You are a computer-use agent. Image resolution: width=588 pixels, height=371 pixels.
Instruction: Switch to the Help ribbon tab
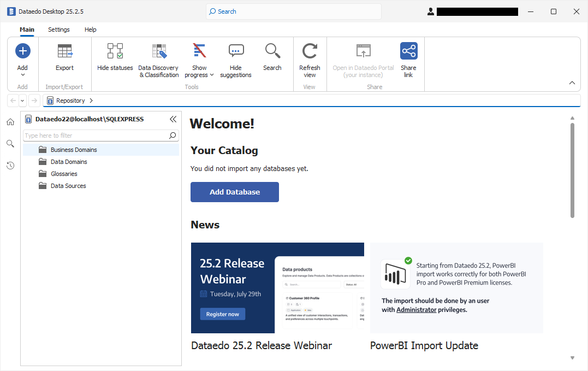(x=91, y=30)
